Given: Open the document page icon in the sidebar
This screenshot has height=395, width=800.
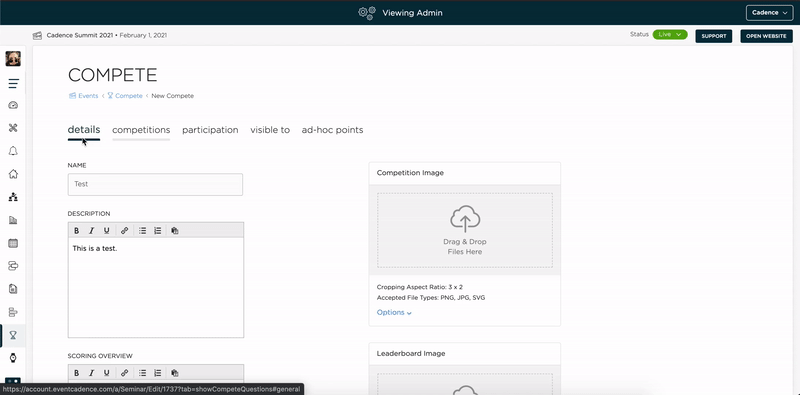Looking at the screenshot, I should pyautogui.click(x=13, y=289).
